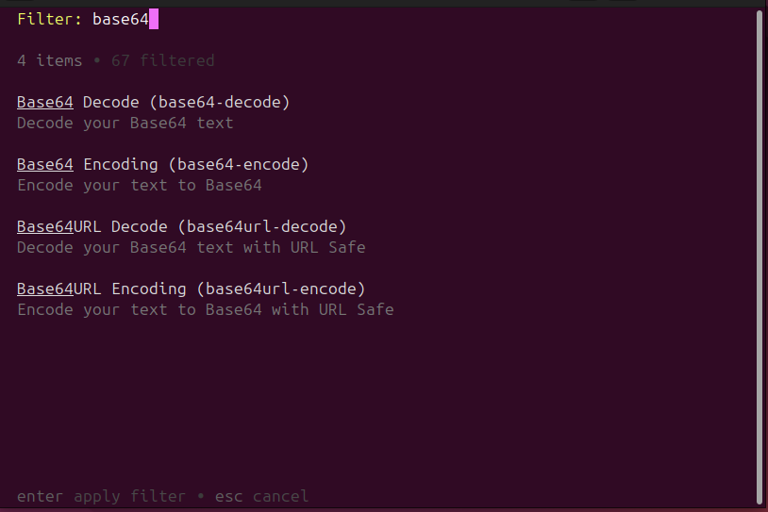The width and height of the screenshot is (768, 512).
Task: Click 'Encode your text to Base64 with URL Safe'
Action: 205,310
